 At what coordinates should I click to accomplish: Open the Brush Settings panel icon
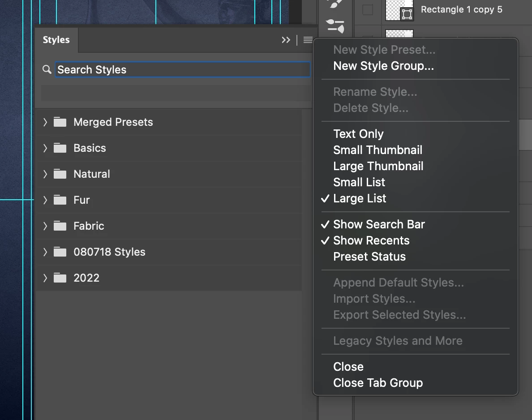point(335,26)
